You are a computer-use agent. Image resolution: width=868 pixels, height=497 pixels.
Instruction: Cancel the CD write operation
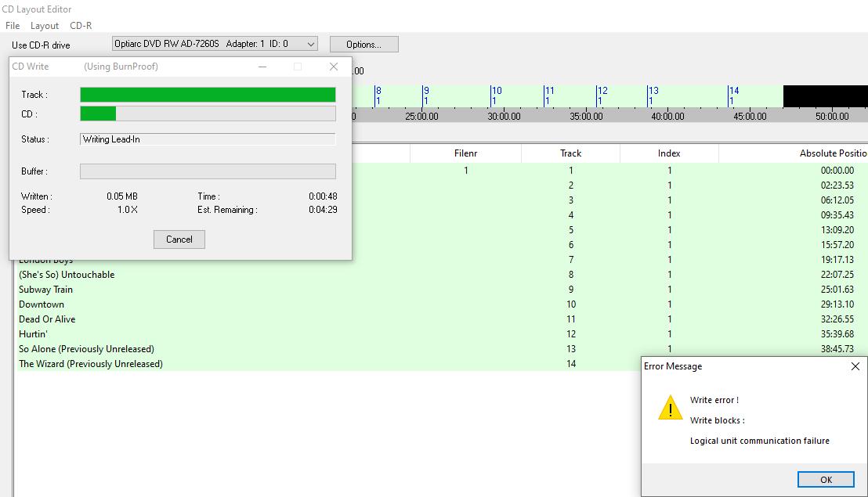(179, 239)
